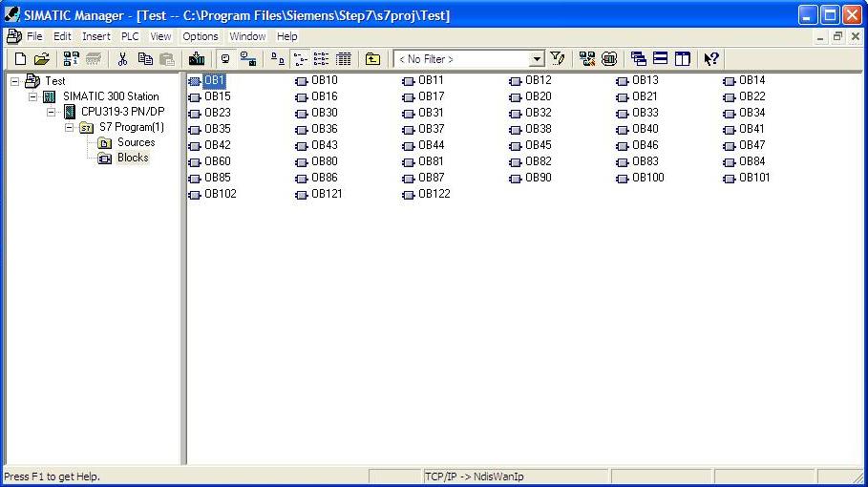The image size is (868, 487).
Task: Switch to List view icon
Action: coord(321,58)
